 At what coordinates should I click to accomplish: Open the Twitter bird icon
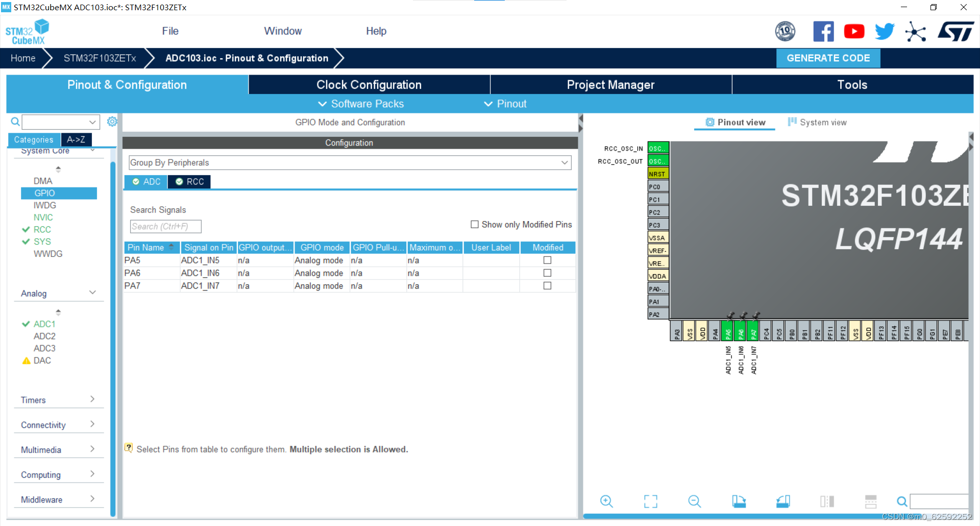[885, 32]
